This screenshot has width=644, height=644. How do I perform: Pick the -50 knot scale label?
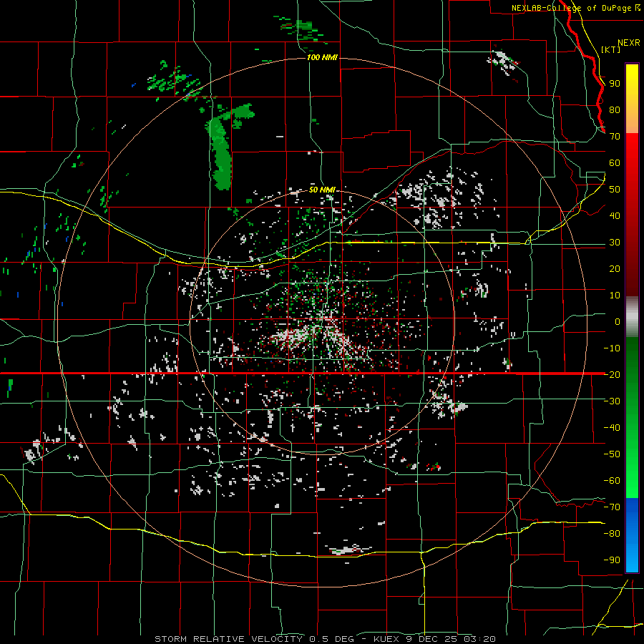click(x=612, y=454)
